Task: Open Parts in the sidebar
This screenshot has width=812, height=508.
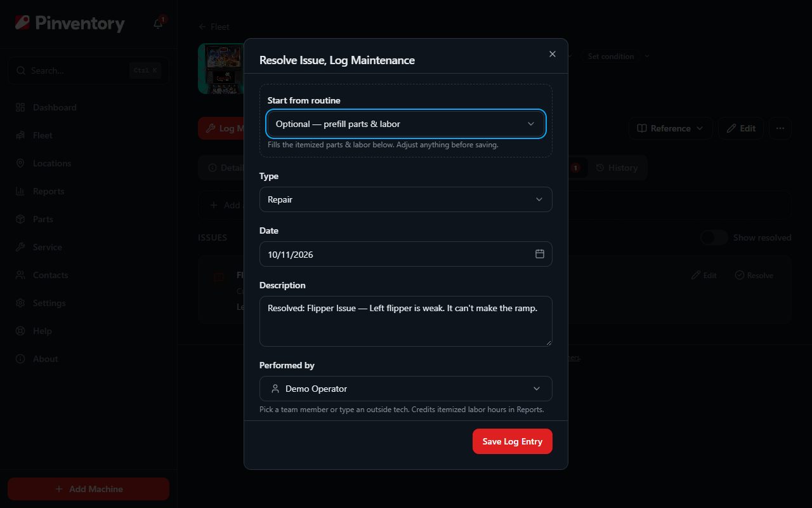Action: coord(89,219)
